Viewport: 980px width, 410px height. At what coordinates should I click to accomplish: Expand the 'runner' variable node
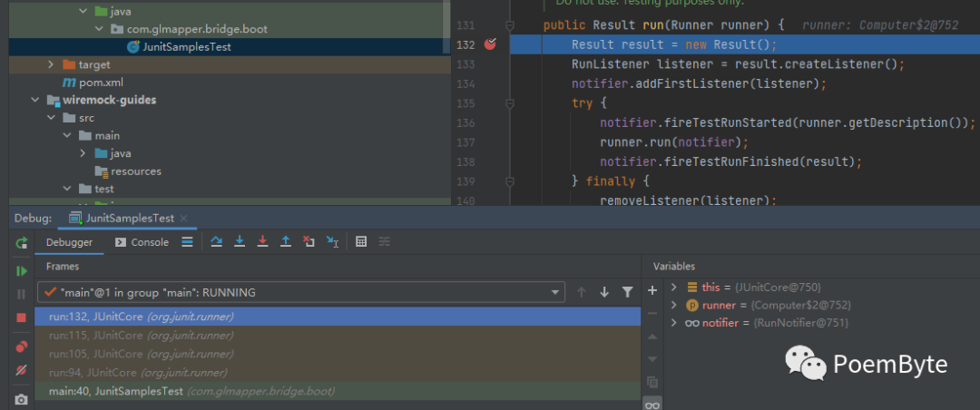[x=673, y=305]
